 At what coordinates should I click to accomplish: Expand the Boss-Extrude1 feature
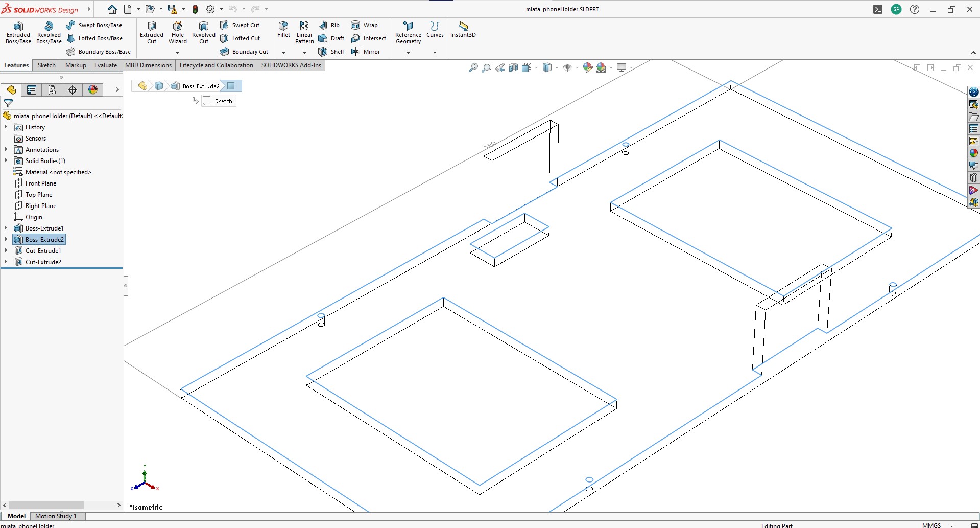tap(6, 228)
